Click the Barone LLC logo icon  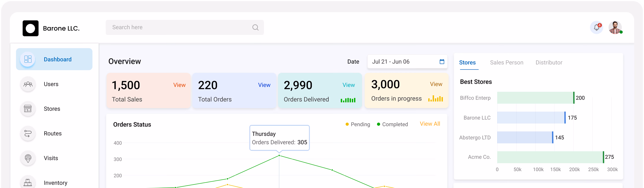click(x=30, y=28)
